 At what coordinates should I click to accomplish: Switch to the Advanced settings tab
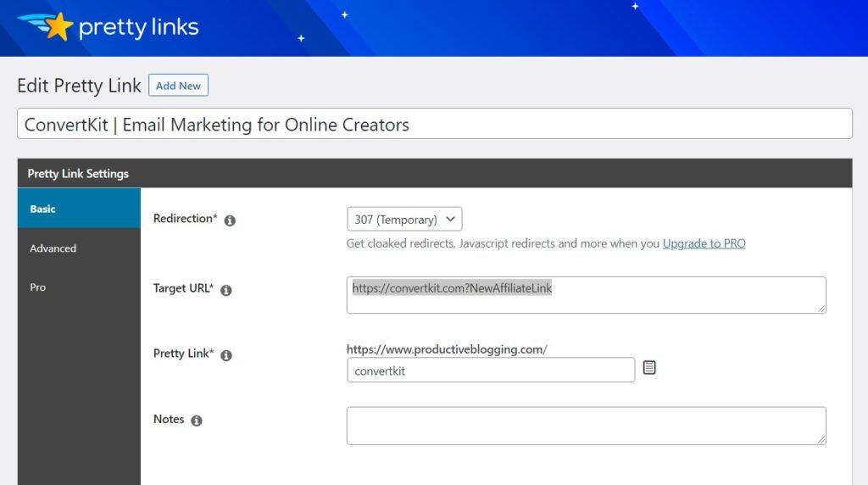[79, 248]
